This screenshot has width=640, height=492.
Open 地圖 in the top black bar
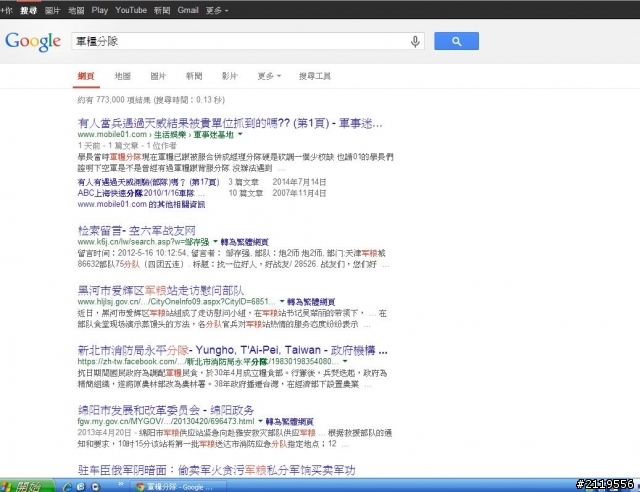point(76,10)
